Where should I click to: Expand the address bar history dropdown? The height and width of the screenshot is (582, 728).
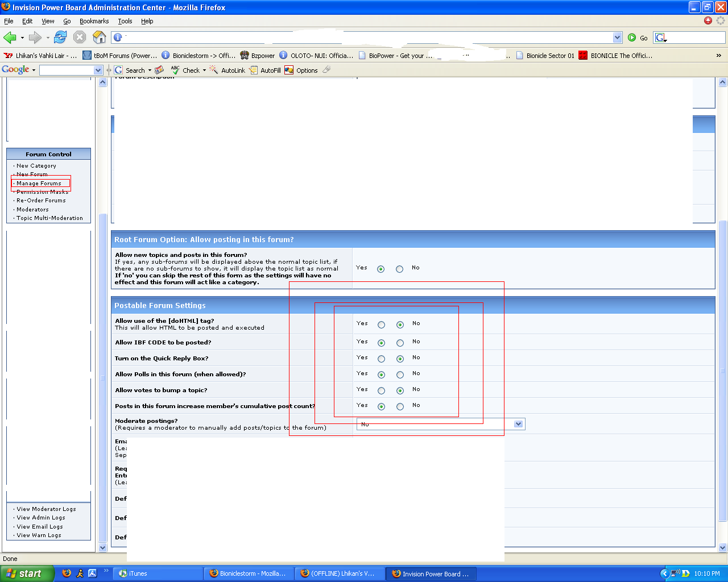(618, 38)
